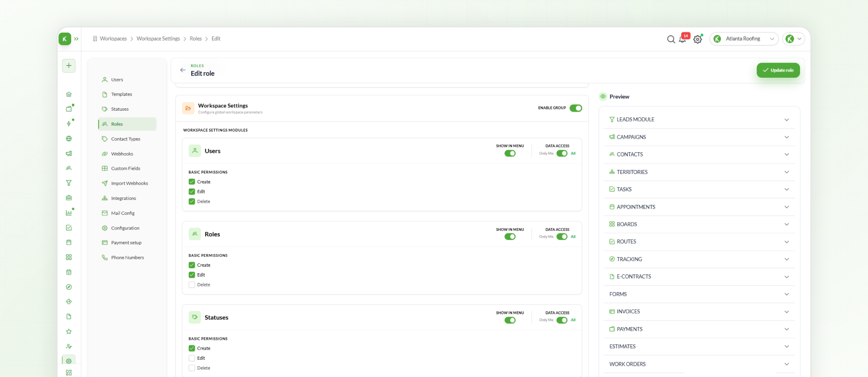Toggle Enable Group for Workspace Settings

576,108
